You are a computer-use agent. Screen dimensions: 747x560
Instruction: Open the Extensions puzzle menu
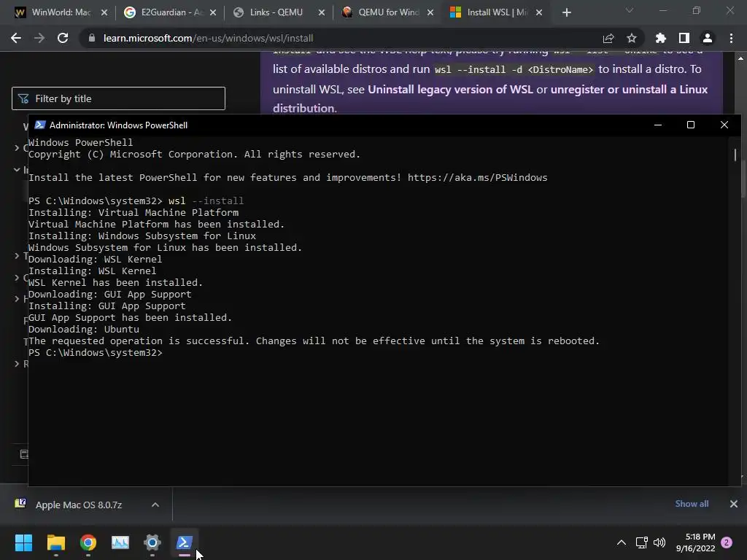click(661, 38)
